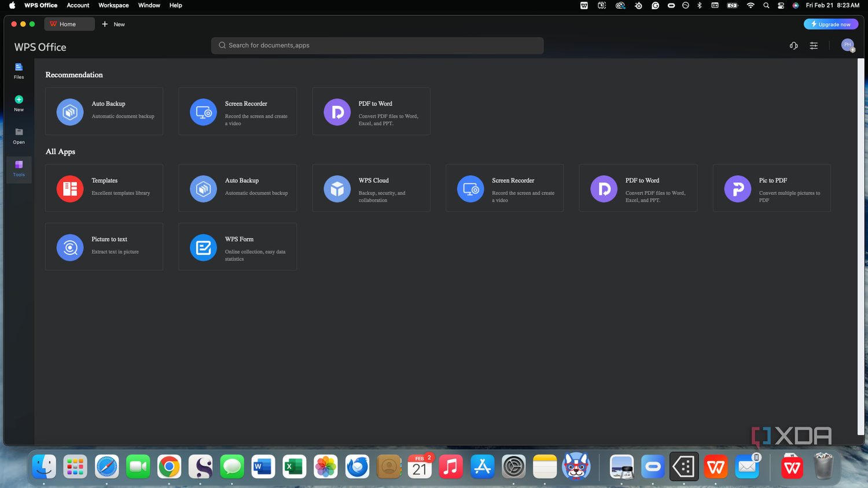Click the vertical scrollbar of the Tools page
Screen dimensions: 868x488
860,246
